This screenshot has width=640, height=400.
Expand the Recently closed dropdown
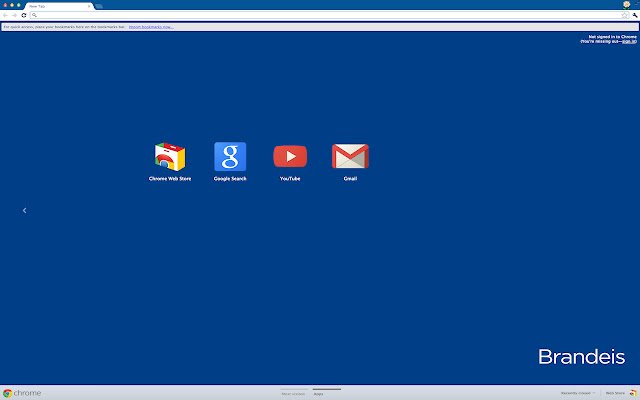pos(578,393)
